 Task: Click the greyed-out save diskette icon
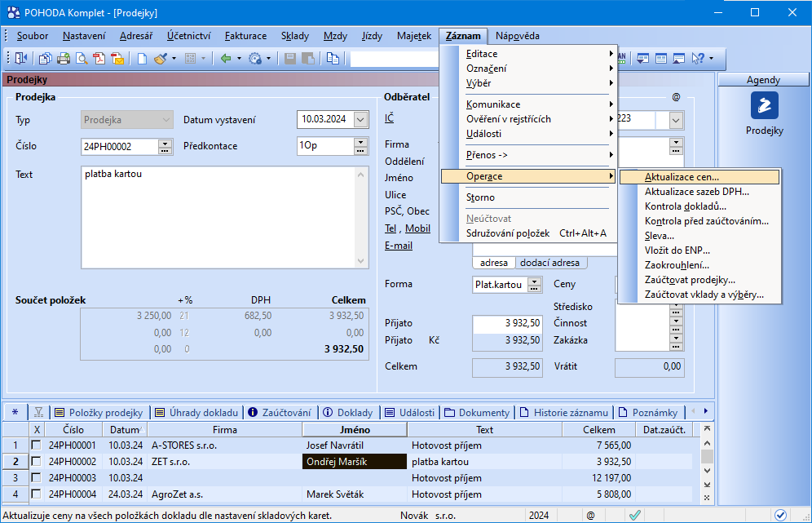click(290, 59)
